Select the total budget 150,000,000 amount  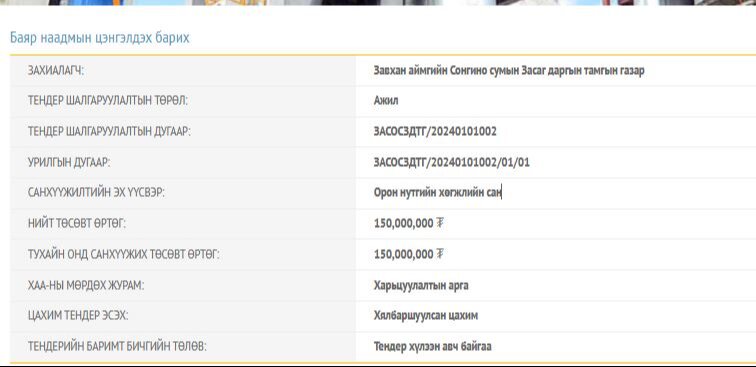click(404, 223)
